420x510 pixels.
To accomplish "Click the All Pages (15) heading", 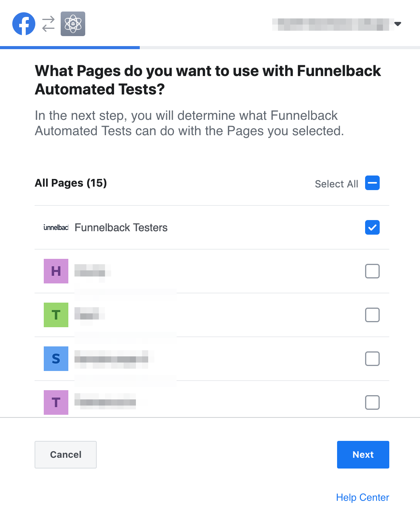I will point(71,183).
